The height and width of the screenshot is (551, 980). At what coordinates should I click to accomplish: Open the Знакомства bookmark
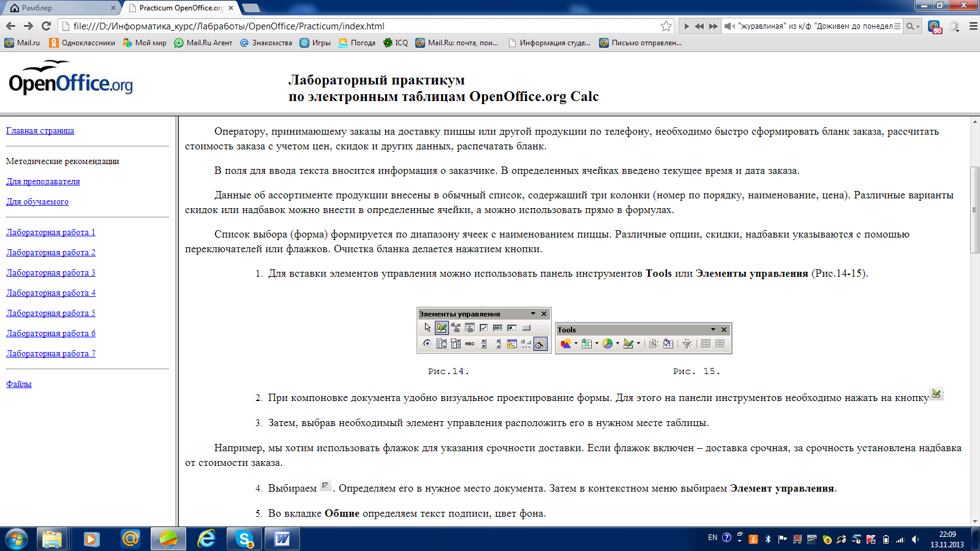point(266,43)
